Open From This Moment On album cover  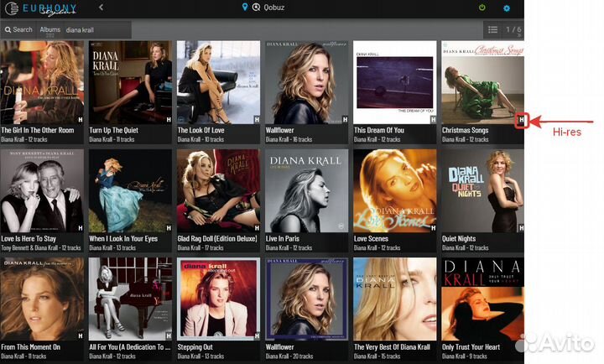pos(42,299)
